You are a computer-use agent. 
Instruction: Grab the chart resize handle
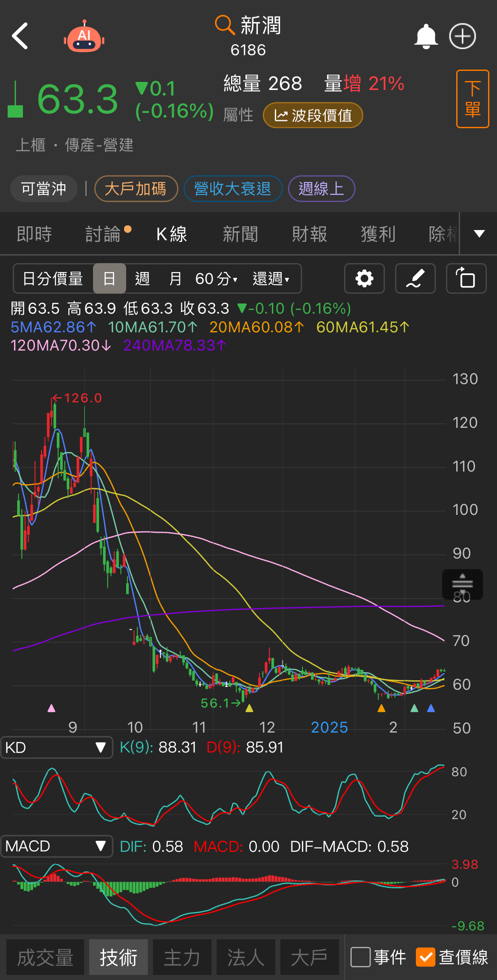coord(462,584)
